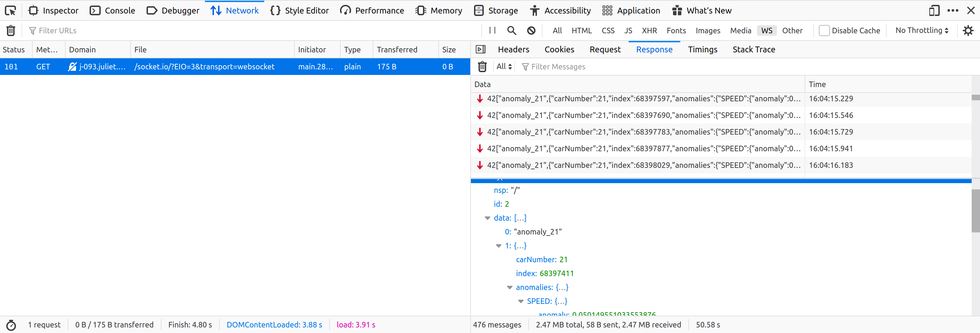Open the Performance panel
980x333 pixels.
tap(372, 11)
